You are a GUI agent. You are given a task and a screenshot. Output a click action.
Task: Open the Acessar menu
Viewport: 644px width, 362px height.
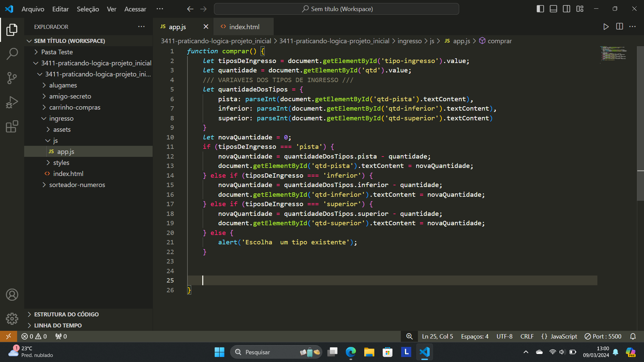[135, 9]
